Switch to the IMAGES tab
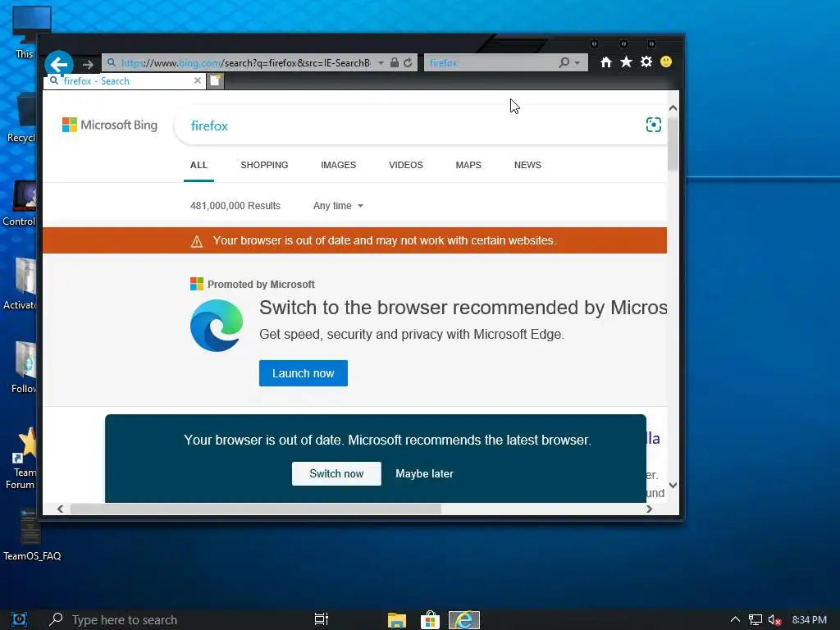This screenshot has height=630, width=840. click(338, 165)
